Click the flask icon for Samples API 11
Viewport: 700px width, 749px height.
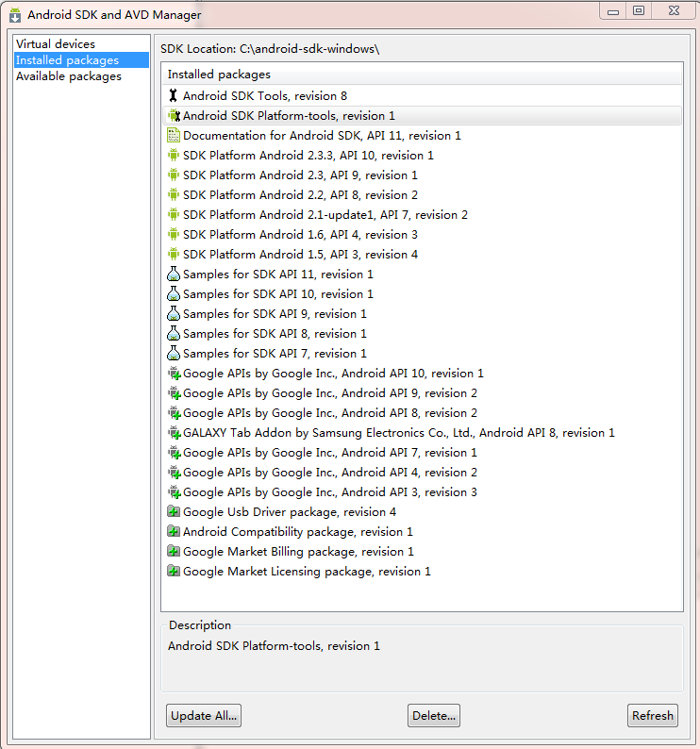pyautogui.click(x=174, y=274)
